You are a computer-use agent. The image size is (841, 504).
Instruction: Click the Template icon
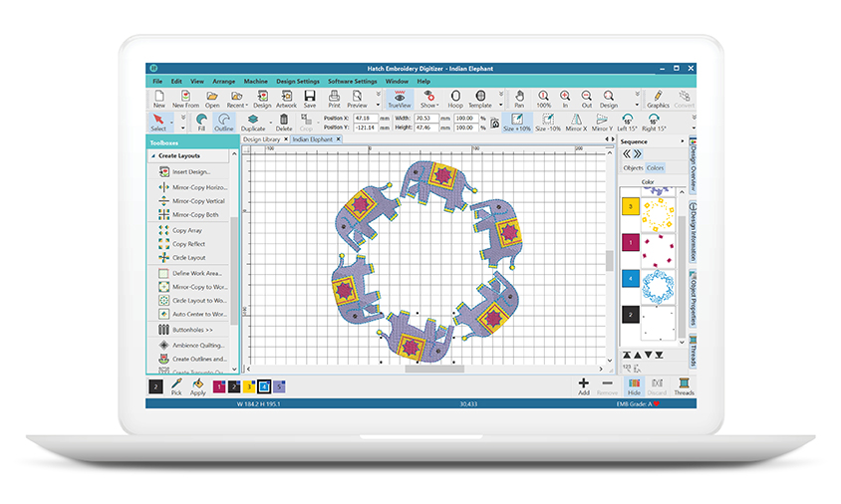[x=480, y=99]
